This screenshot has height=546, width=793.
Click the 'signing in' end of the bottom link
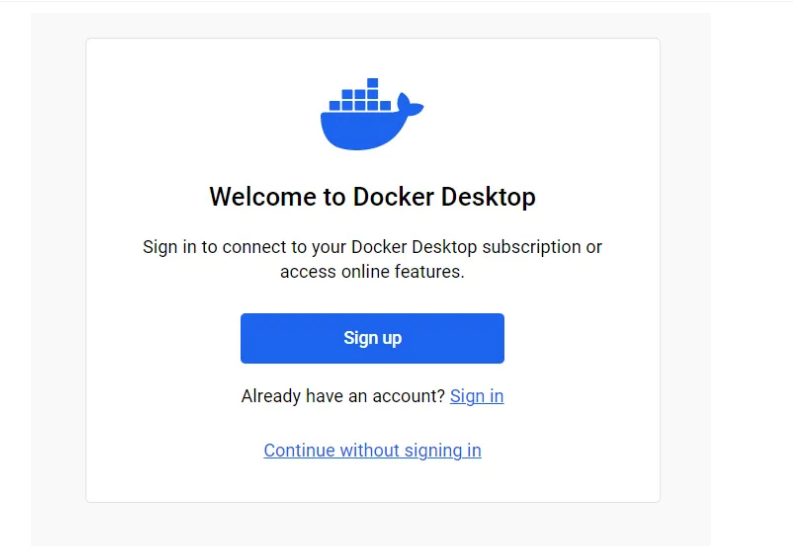(x=441, y=450)
